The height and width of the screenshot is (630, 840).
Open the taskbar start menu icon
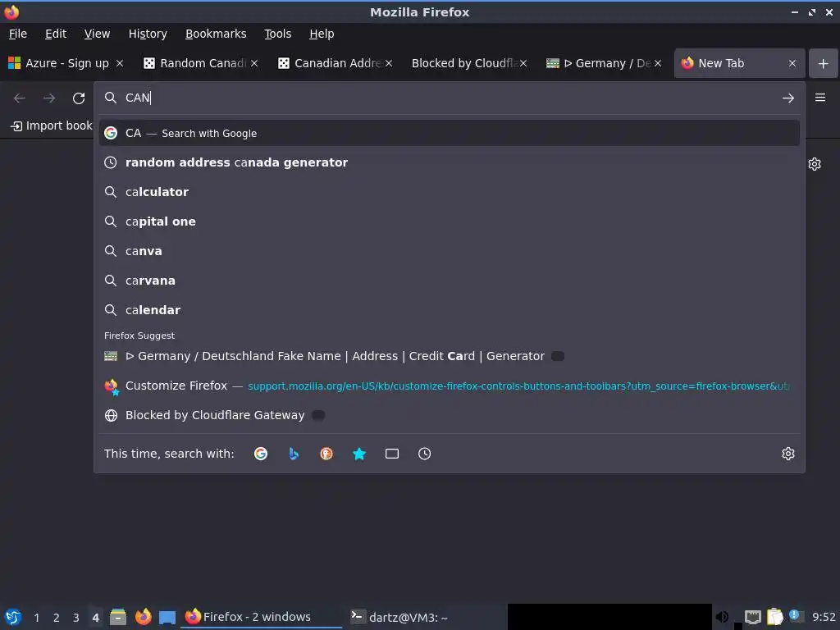coord(13,617)
